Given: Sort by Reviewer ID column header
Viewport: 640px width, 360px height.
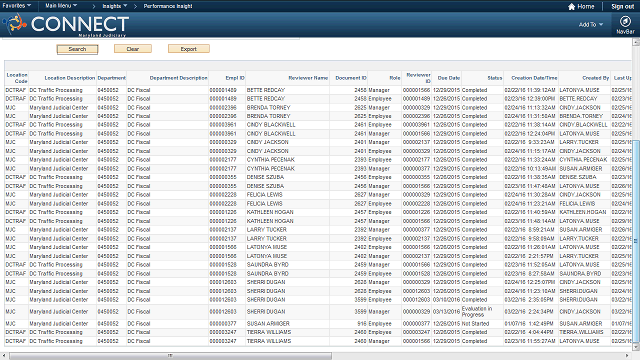Looking at the screenshot, I should (418, 78).
